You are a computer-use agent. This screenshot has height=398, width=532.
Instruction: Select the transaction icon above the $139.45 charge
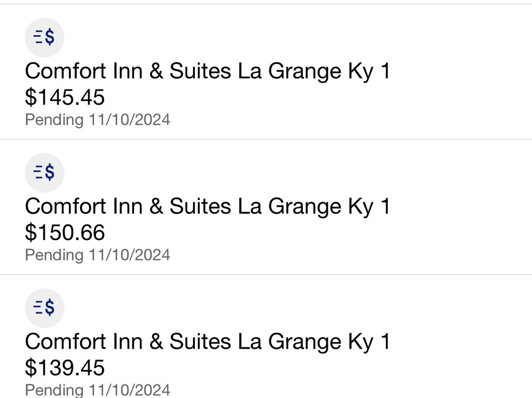[44, 308]
